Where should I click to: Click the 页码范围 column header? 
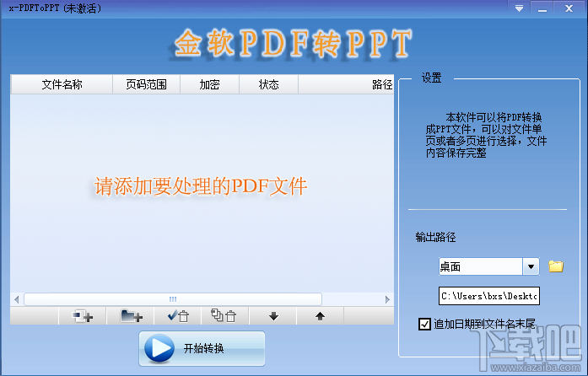tap(146, 84)
